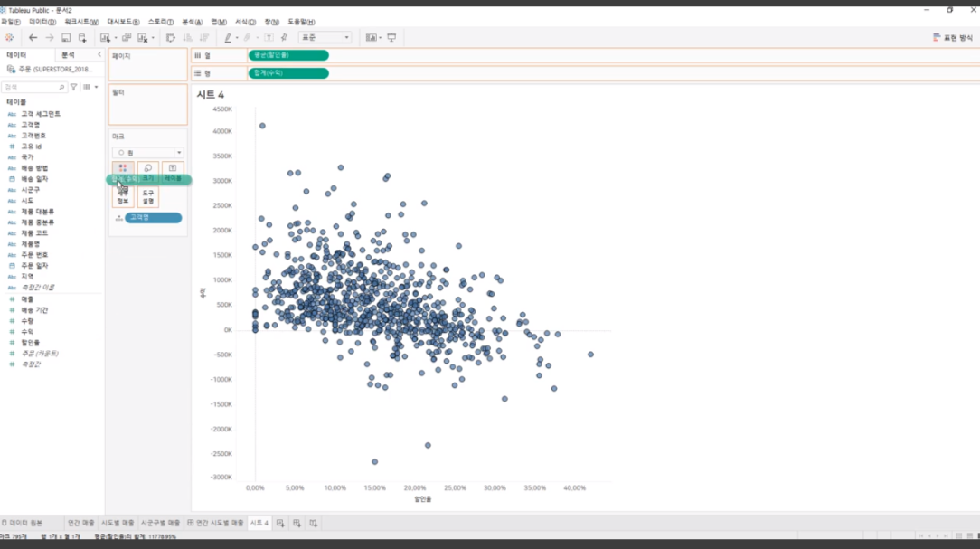Select the 제품 대분류 field

point(37,212)
